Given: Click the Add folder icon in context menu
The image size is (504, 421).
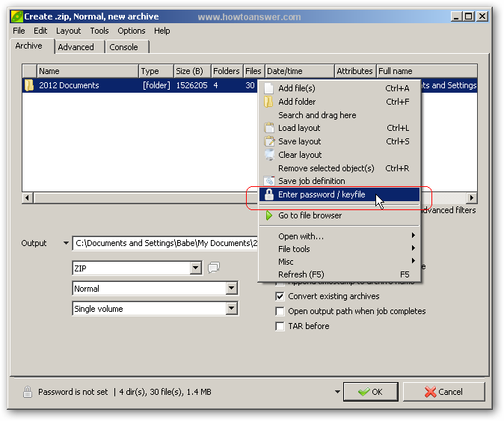Looking at the screenshot, I should [268, 102].
